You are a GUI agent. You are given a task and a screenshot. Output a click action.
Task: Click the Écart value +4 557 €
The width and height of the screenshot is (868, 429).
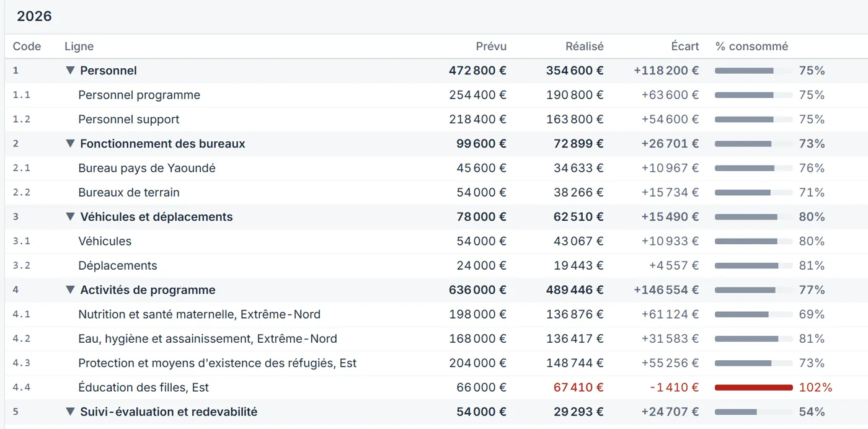pos(674,265)
